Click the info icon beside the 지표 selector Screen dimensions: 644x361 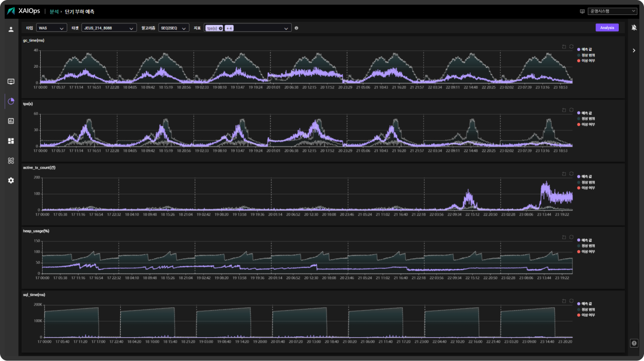[x=296, y=28]
